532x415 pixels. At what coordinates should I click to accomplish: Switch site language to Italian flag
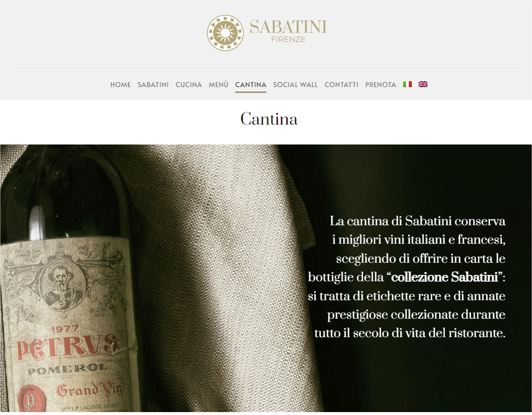[x=407, y=84]
